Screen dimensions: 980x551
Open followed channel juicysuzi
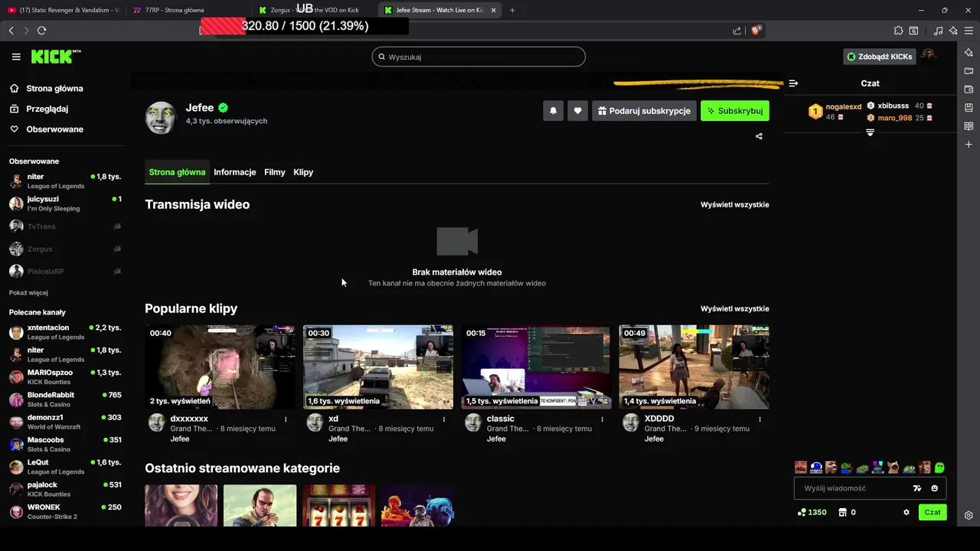pos(64,204)
